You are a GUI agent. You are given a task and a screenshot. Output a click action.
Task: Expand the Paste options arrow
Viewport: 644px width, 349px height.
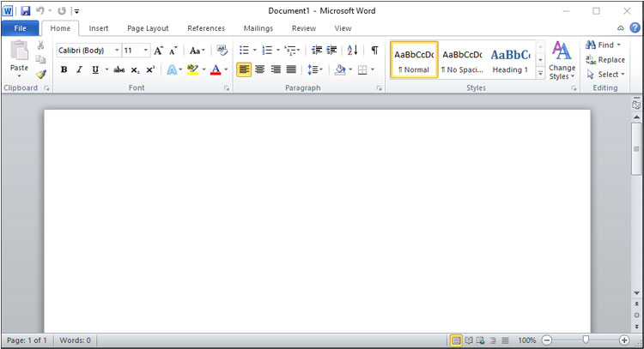(19, 76)
